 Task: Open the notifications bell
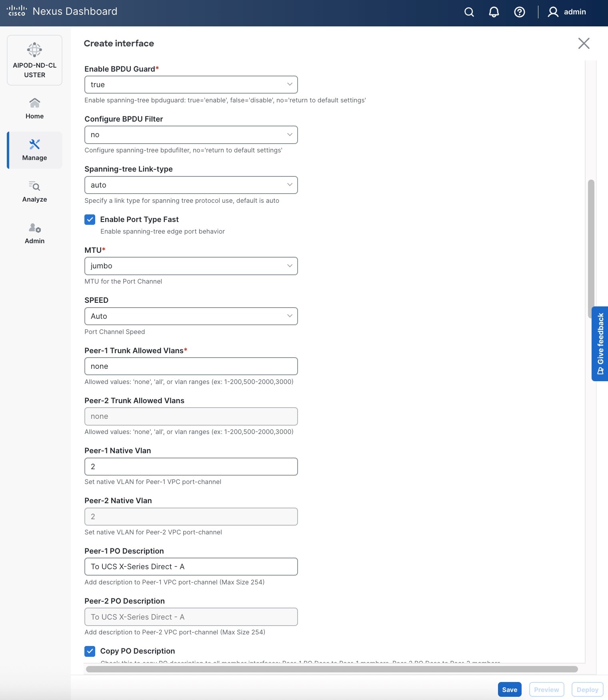(494, 12)
